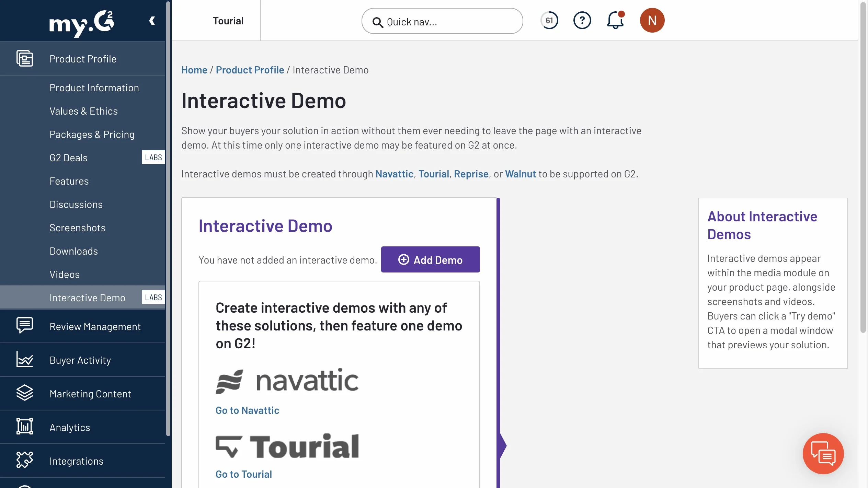Open the Reprise link in description

(471, 174)
